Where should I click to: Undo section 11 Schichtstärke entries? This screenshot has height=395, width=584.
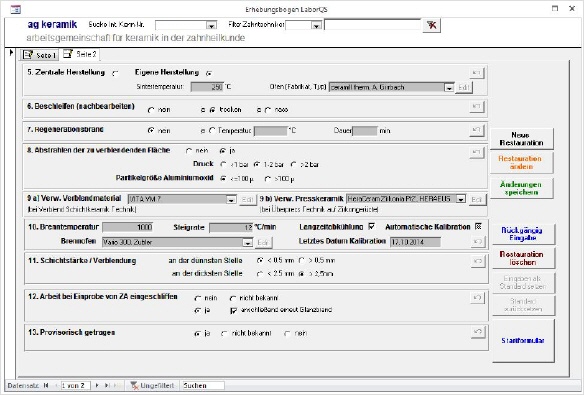[x=477, y=261]
